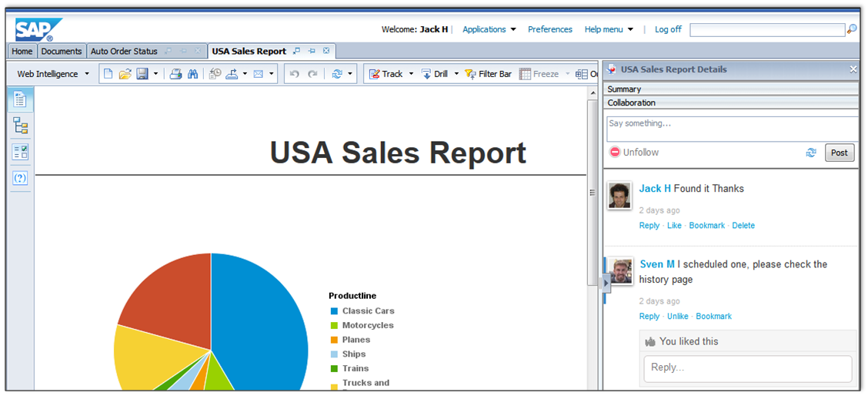Screen dimensions: 868x396
Task: Unlike Sven M's comment
Action: pyautogui.click(x=677, y=317)
